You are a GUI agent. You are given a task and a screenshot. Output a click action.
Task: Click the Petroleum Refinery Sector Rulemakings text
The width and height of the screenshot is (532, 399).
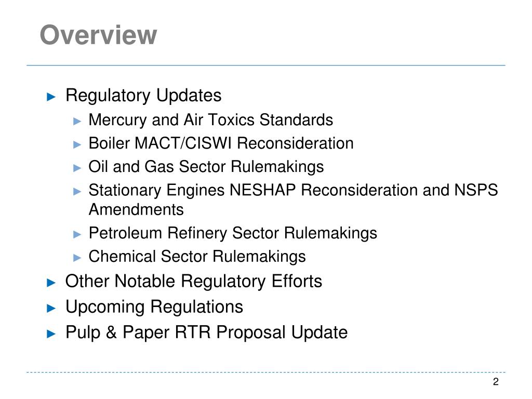pos(233,233)
